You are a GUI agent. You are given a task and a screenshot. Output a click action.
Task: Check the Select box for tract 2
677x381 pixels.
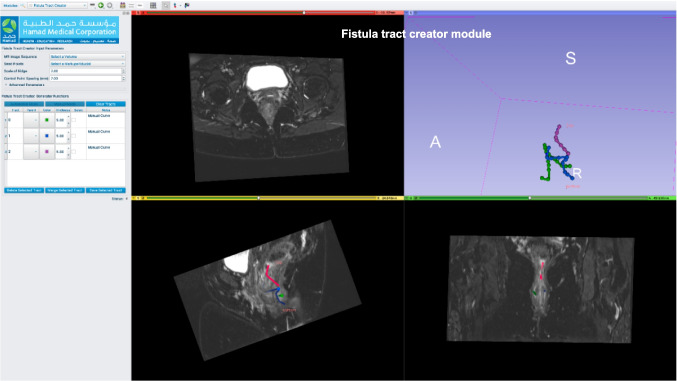point(74,152)
